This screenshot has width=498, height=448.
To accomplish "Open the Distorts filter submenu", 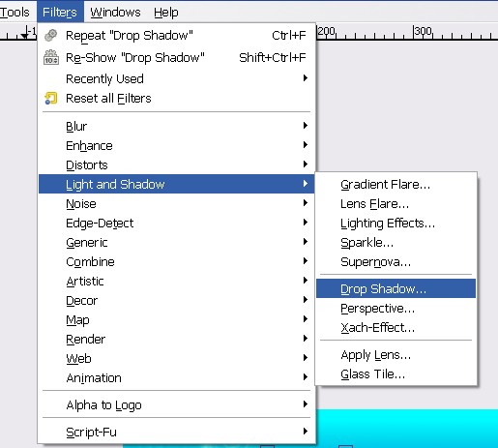I will [x=176, y=164].
